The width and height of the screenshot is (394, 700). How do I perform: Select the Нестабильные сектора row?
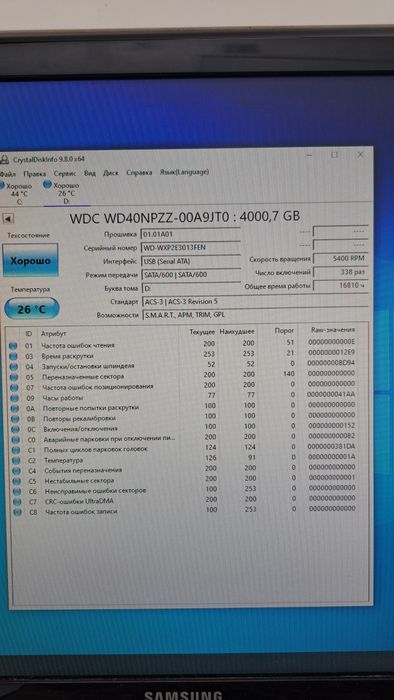tap(188, 479)
